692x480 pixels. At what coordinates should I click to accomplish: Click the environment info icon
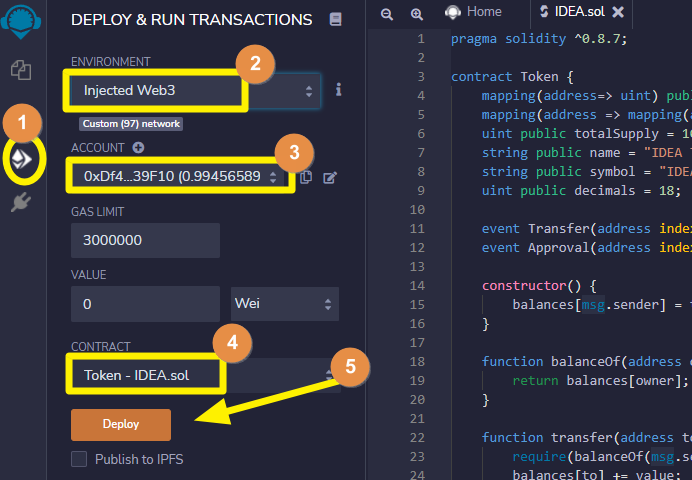(338, 90)
